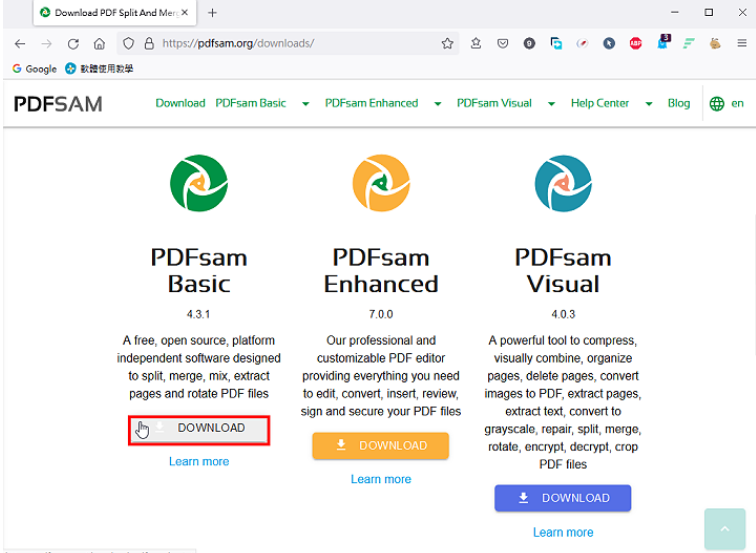Close the Download PDF Split And Merge tab
Screen dimensions: 756x553
[185, 13]
